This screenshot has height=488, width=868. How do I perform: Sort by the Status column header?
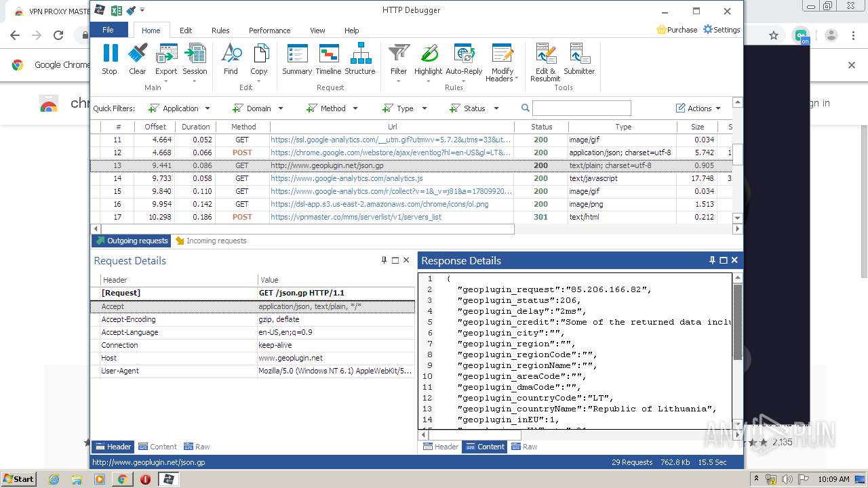(541, 127)
